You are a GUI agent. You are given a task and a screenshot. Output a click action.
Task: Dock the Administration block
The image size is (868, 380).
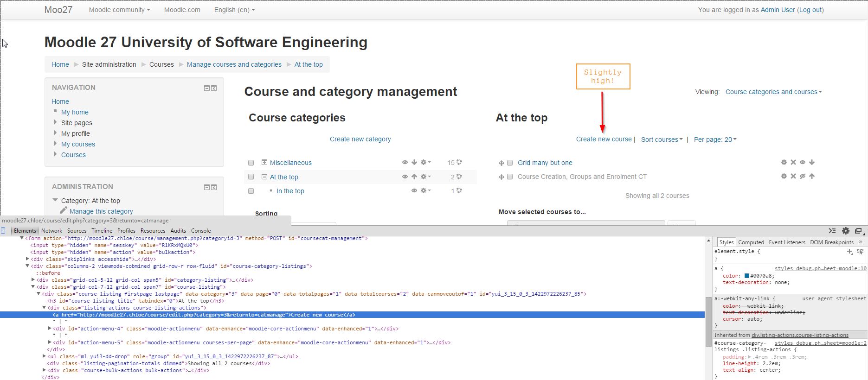pyautogui.click(x=214, y=187)
